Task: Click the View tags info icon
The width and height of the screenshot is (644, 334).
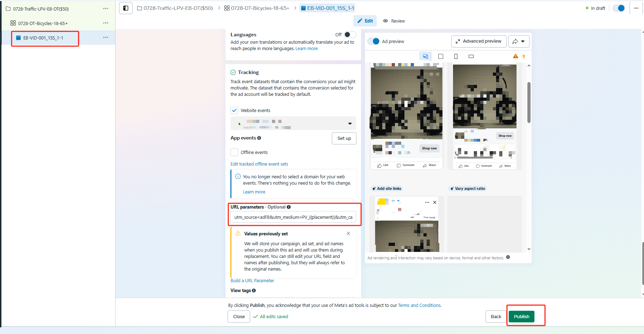Action: (253, 290)
